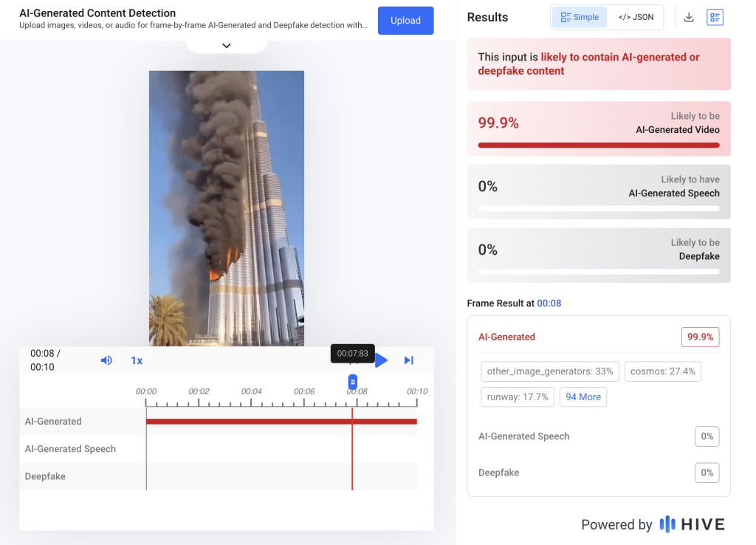Download the detection results
Screen dimensions: 756x545
tap(689, 17)
